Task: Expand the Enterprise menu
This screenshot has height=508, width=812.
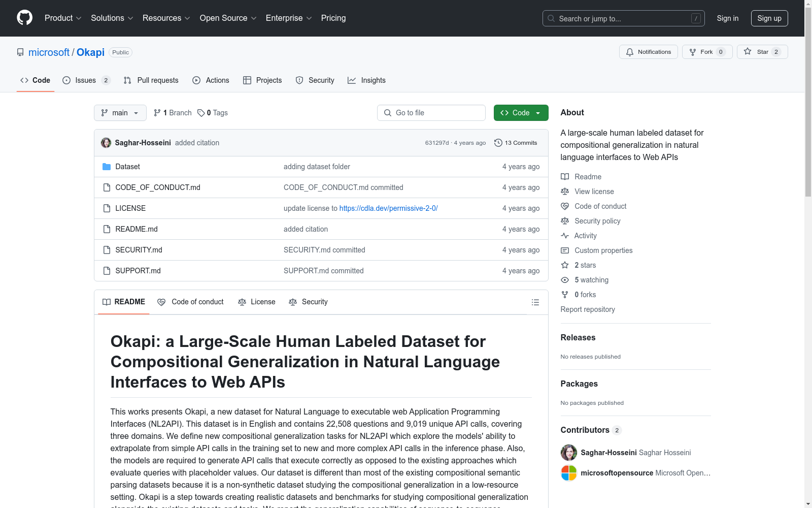Action: coord(289,18)
